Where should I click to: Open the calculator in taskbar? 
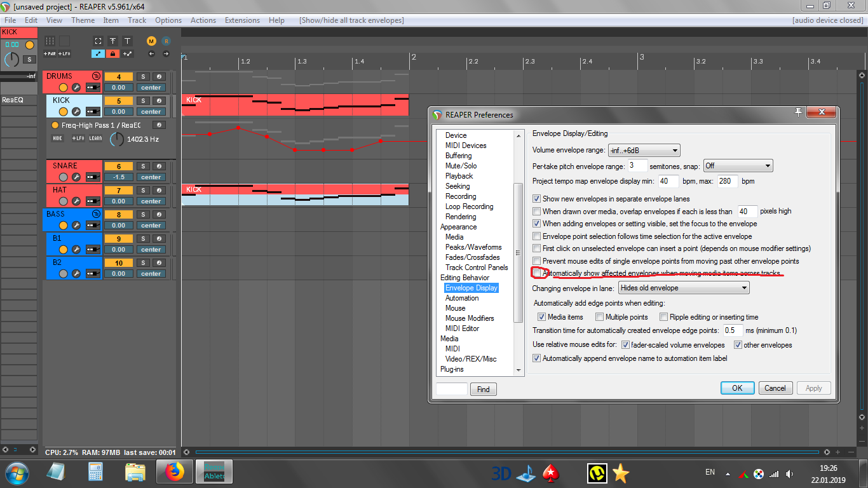coord(96,472)
